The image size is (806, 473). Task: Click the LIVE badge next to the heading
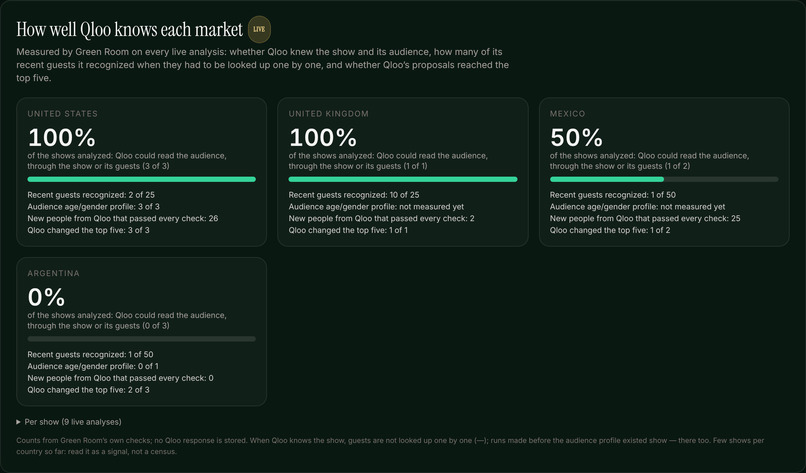pos(259,29)
